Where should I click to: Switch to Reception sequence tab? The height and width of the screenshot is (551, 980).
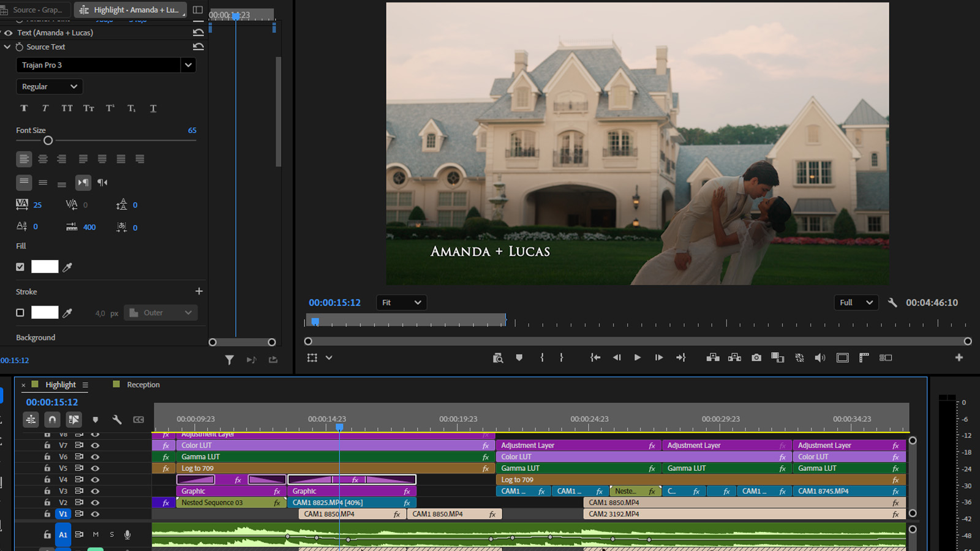click(x=143, y=384)
